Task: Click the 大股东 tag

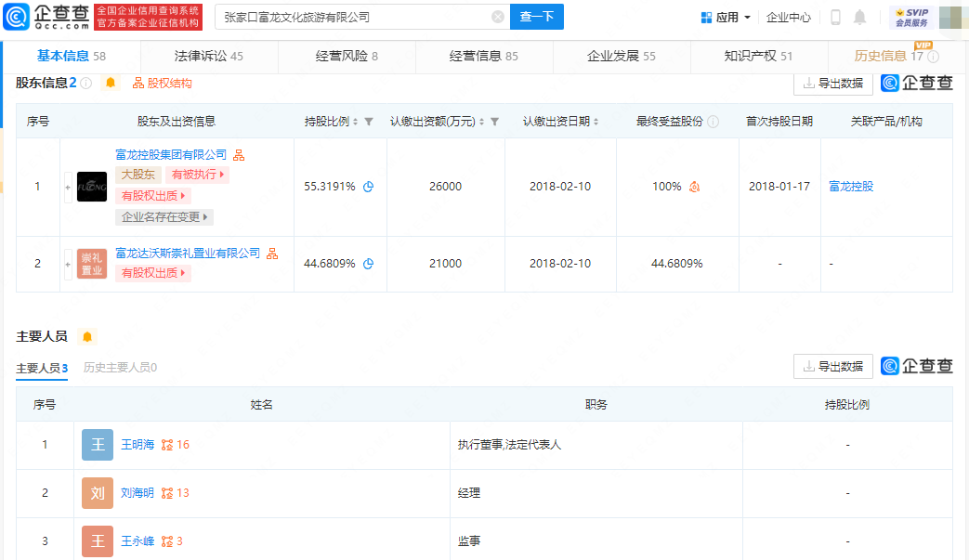Action: 138,175
